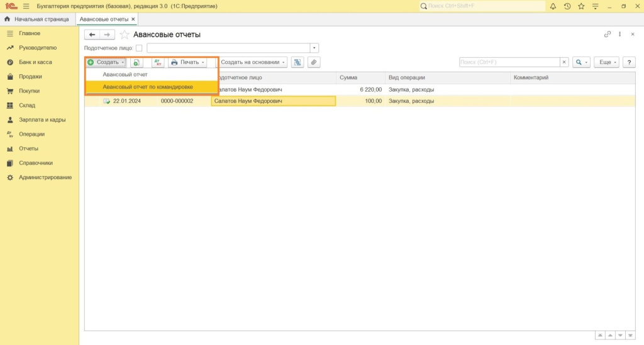Toggle the Подотчетное лицо filter checkbox
Screen dimensions: 644x345
click(x=139, y=48)
